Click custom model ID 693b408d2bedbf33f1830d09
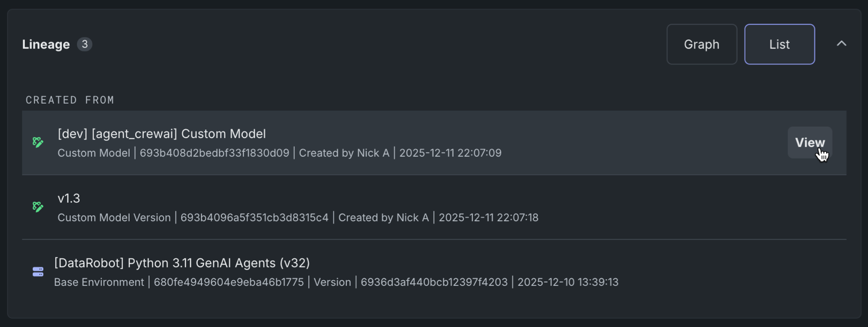Screen dimensions: 868x327 [x=214, y=153]
